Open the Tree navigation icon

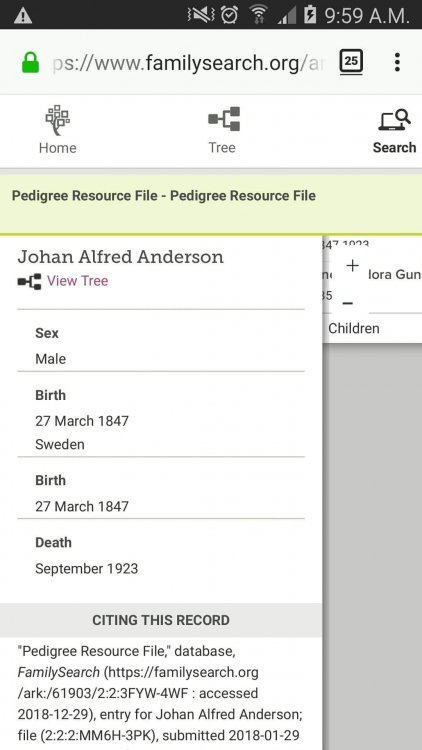tap(224, 119)
